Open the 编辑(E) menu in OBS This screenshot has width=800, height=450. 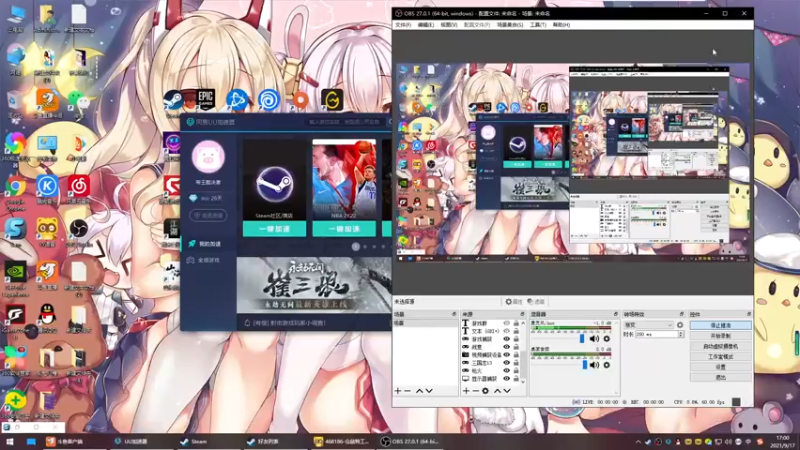click(x=426, y=24)
